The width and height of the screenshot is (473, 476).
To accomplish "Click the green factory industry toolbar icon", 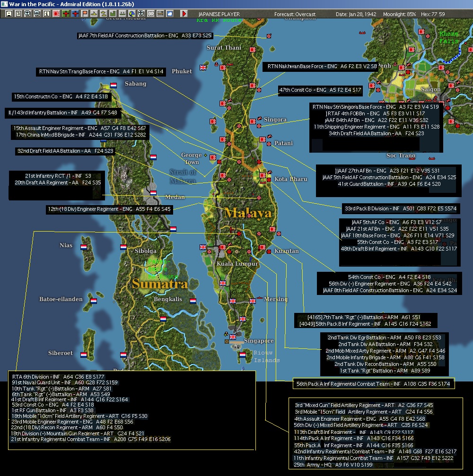I will 113,14.
